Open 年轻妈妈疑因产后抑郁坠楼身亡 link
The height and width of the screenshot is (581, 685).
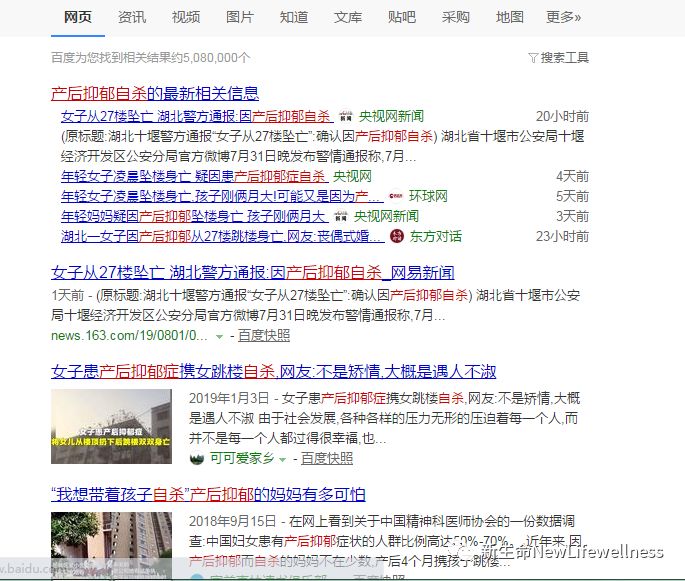tap(194, 217)
